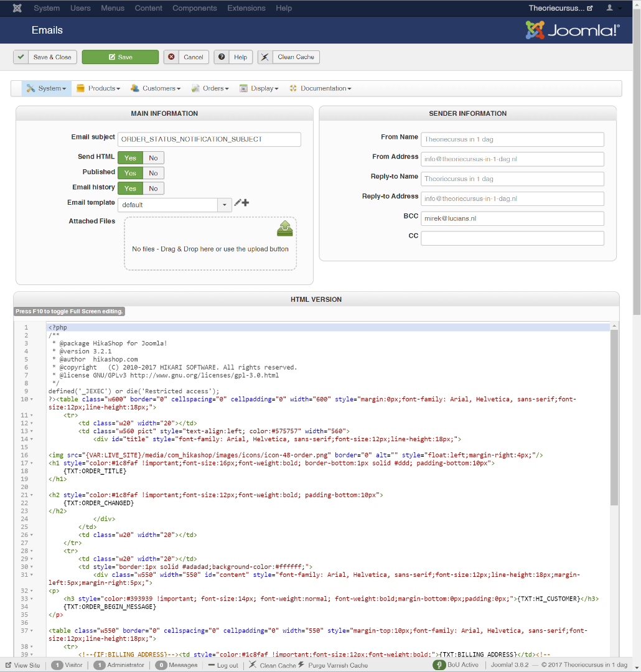Set Send HTML to No

[x=153, y=158]
